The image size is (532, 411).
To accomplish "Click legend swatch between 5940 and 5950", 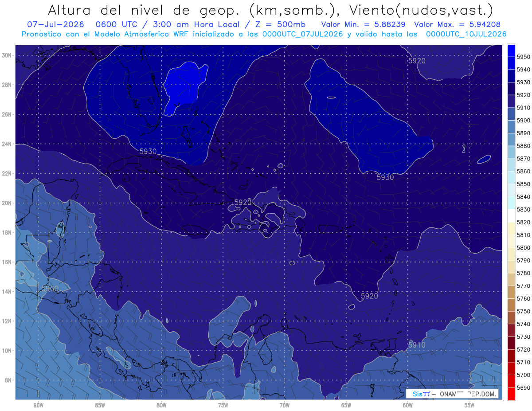I will [x=511, y=63].
